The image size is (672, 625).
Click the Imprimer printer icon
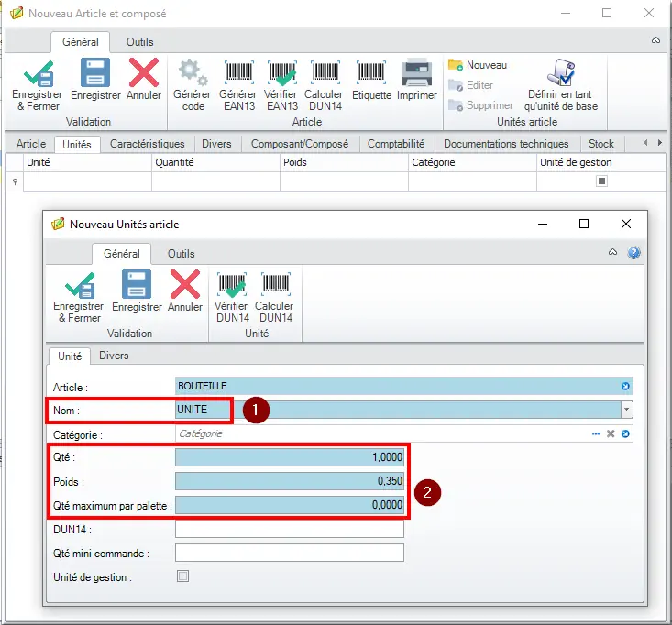(x=417, y=74)
